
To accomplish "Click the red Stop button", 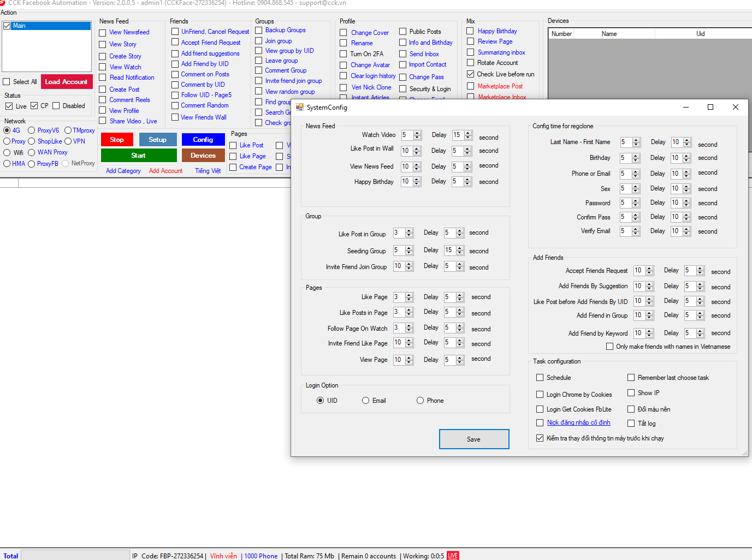I will (117, 140).
